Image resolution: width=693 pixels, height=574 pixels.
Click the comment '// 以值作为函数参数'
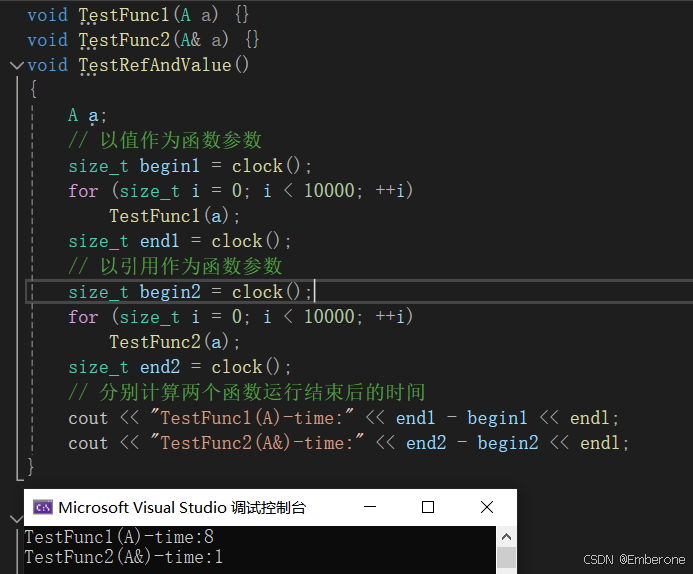(x=165, y=141)
